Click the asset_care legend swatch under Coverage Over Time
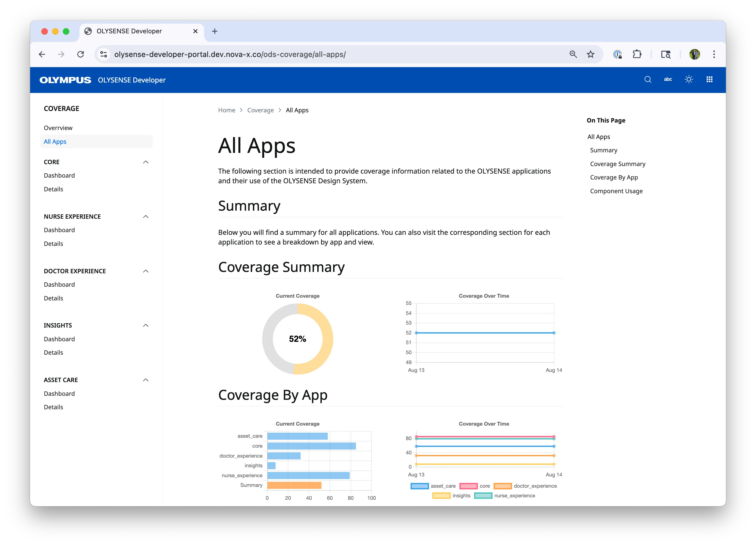756x546 pixels. pyautogui.click(x=419, y=486)
